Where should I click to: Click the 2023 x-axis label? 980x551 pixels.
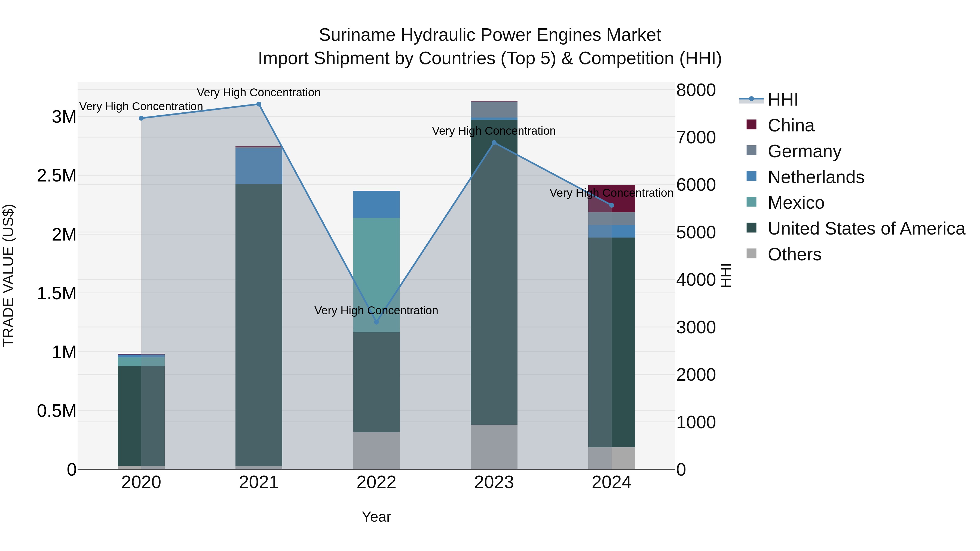(494, 482)
